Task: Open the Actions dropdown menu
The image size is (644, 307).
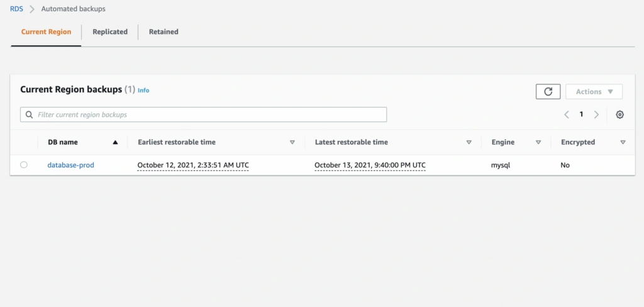Action: pos(594,92)
